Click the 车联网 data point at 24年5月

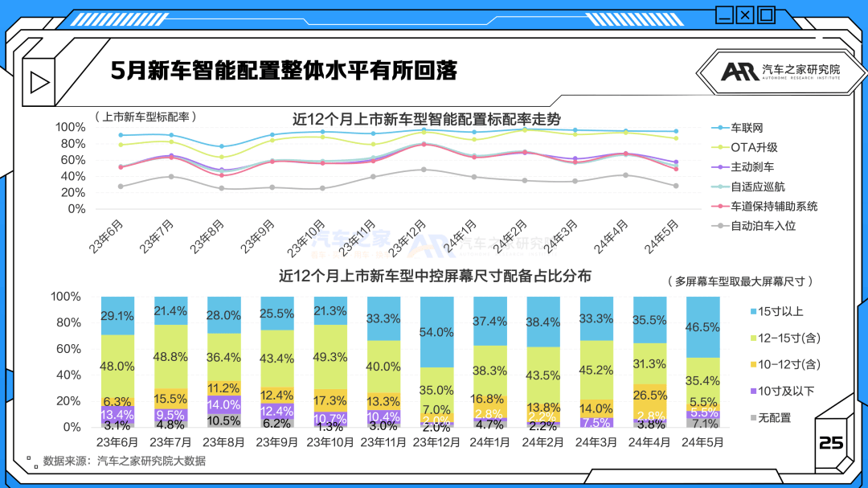(x=676, y=131)
